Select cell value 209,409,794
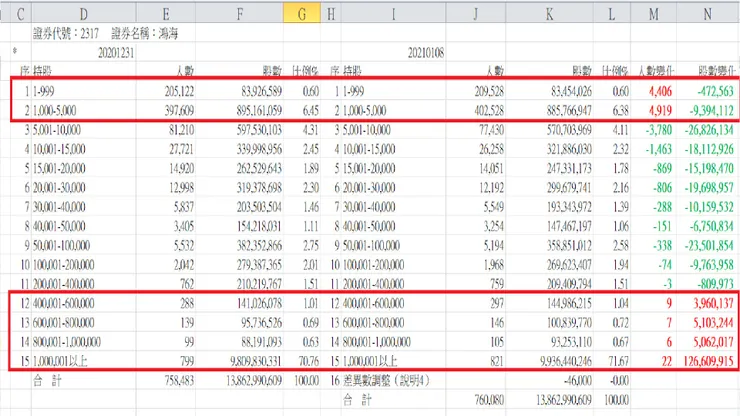740x416 pixels. coord(569,284)
